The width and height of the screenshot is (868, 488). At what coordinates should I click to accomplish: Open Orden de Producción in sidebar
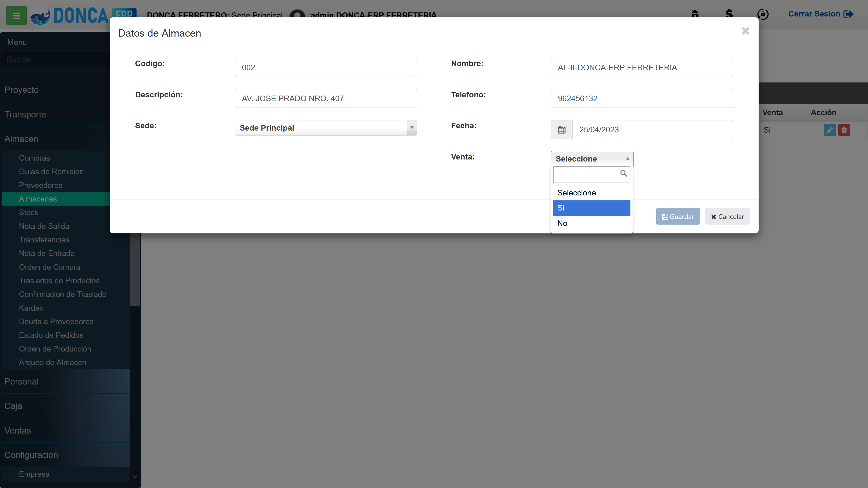coord(55,349)
